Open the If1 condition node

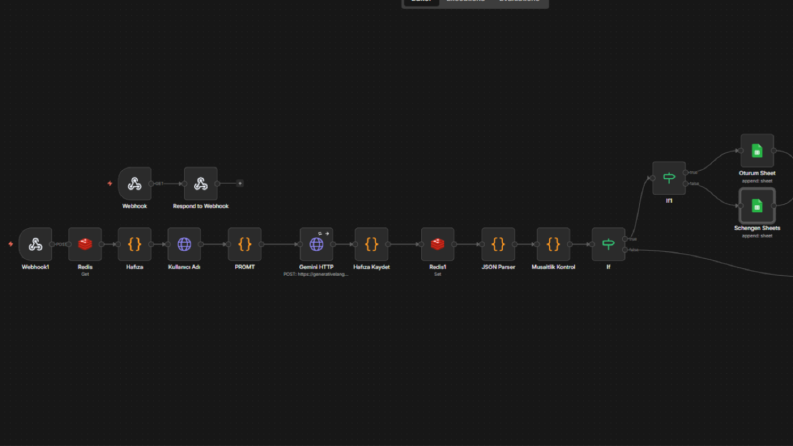[x=669, y=178]
